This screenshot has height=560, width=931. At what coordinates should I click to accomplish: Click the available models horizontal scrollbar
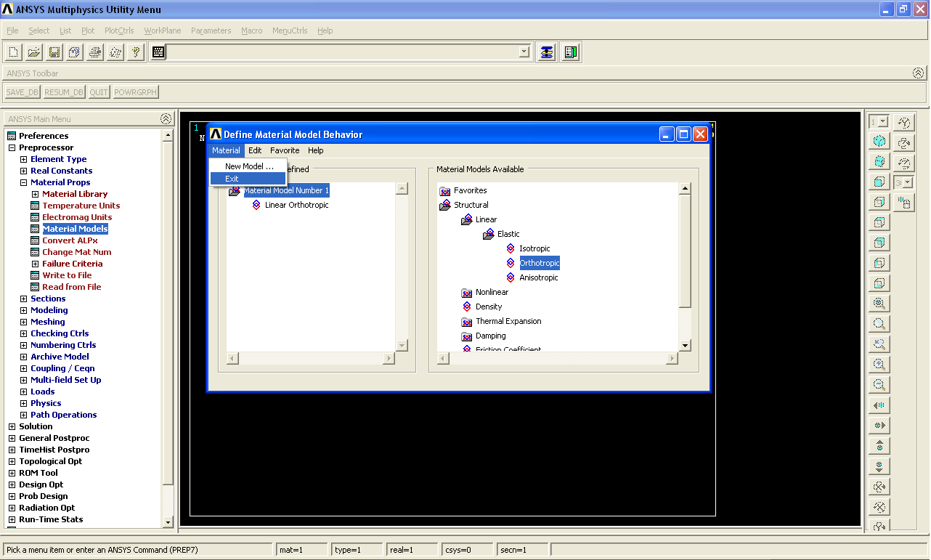pos(557,358)
